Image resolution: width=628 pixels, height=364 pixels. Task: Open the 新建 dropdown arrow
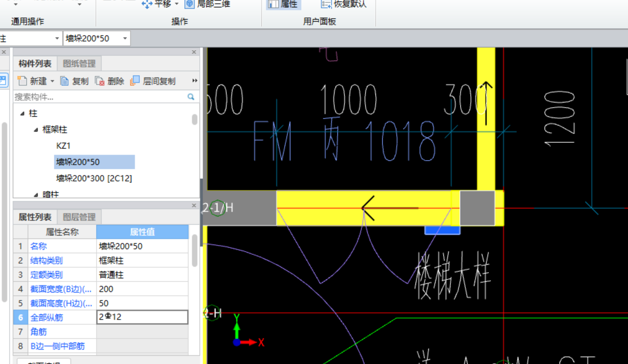click(52, 81)
